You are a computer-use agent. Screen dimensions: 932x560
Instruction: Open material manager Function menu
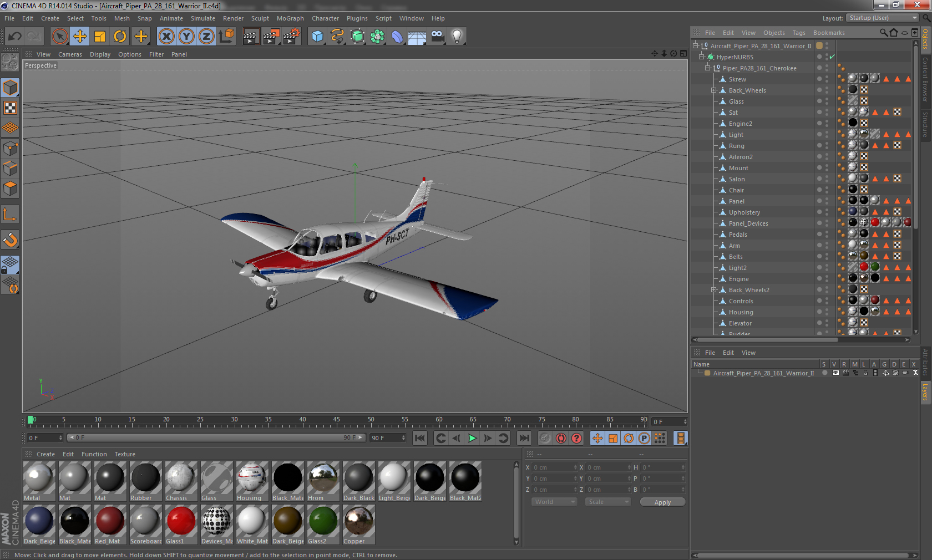click(94, 454)
